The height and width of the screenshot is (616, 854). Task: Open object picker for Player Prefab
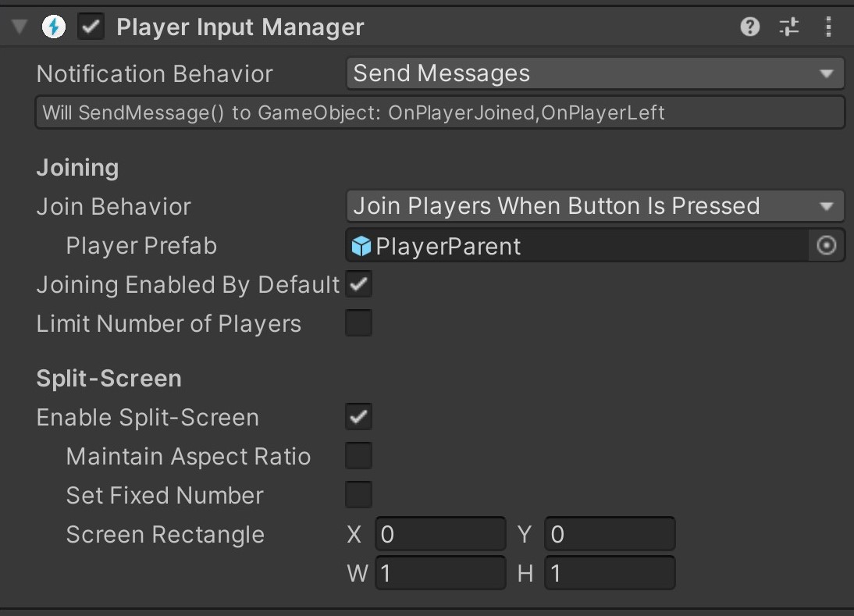coord(826,246)
